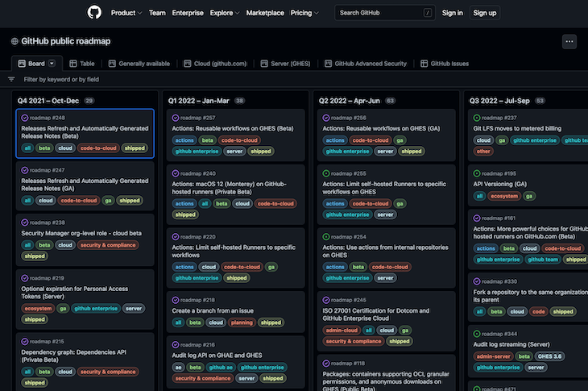Click the Q2 2022 – Apr-Jun column heading
Viewport: 588px width, 391px height.
(x=349, y=101)
